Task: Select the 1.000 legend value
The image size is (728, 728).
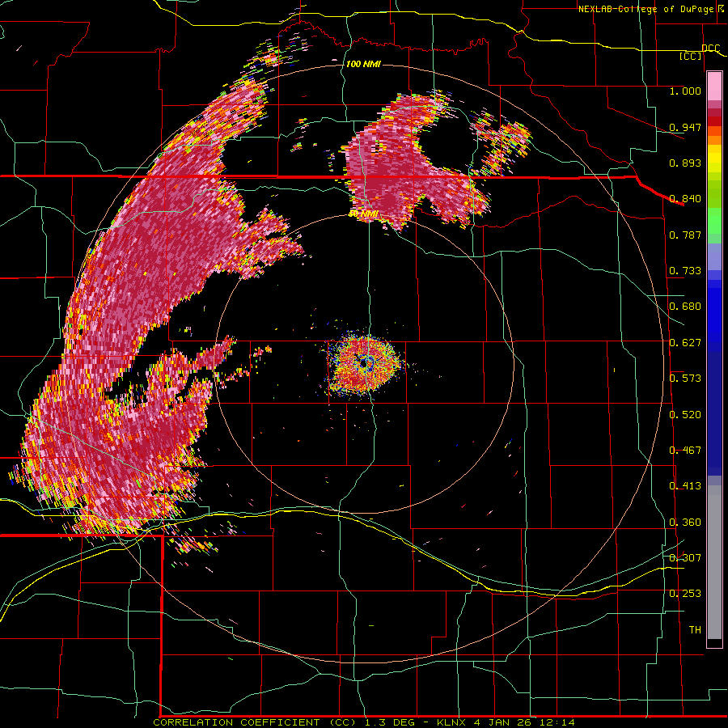Action: [x=685, y=91]
